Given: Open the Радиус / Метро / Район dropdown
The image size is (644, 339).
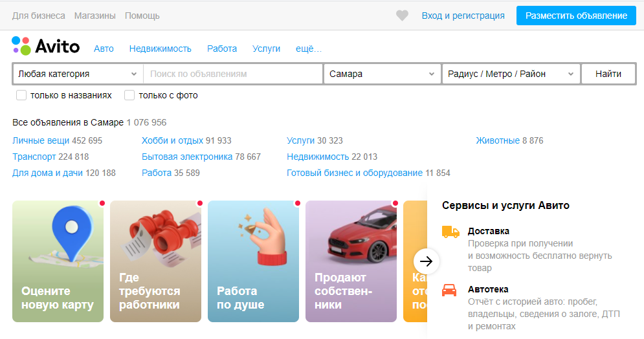Looking at the screenshot, I should coord(511,74).
